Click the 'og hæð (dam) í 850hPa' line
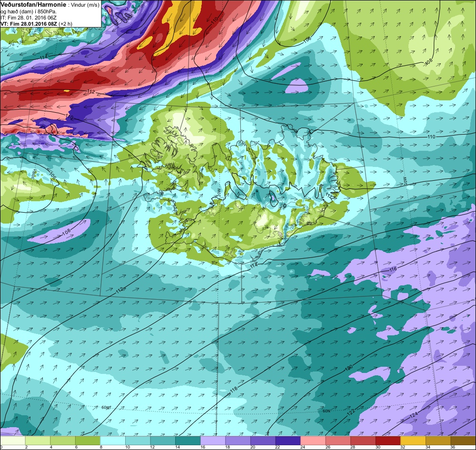This screenshot has height=450, width=476. [29, 11]
